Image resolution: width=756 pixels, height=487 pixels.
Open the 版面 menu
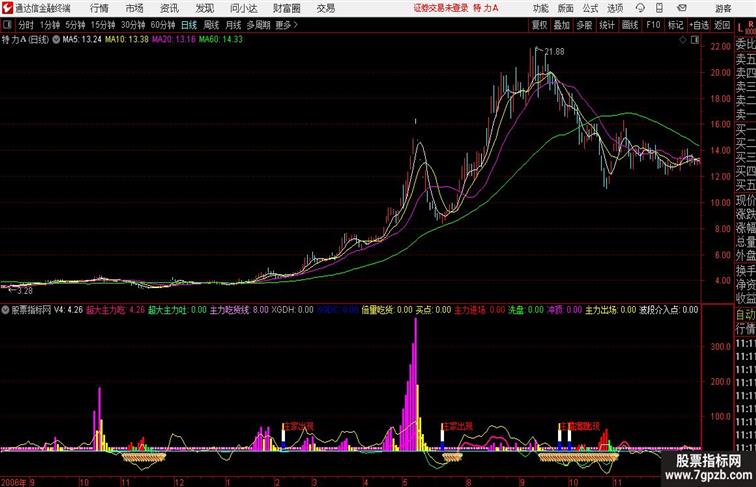pyautogui.click(x=565, y=8)
